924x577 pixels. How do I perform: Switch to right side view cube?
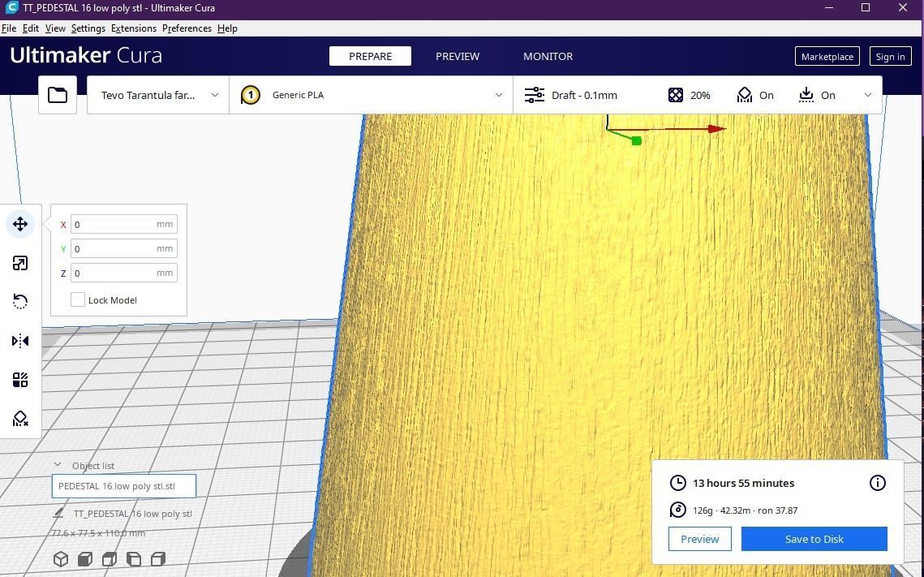pos(158,558)
